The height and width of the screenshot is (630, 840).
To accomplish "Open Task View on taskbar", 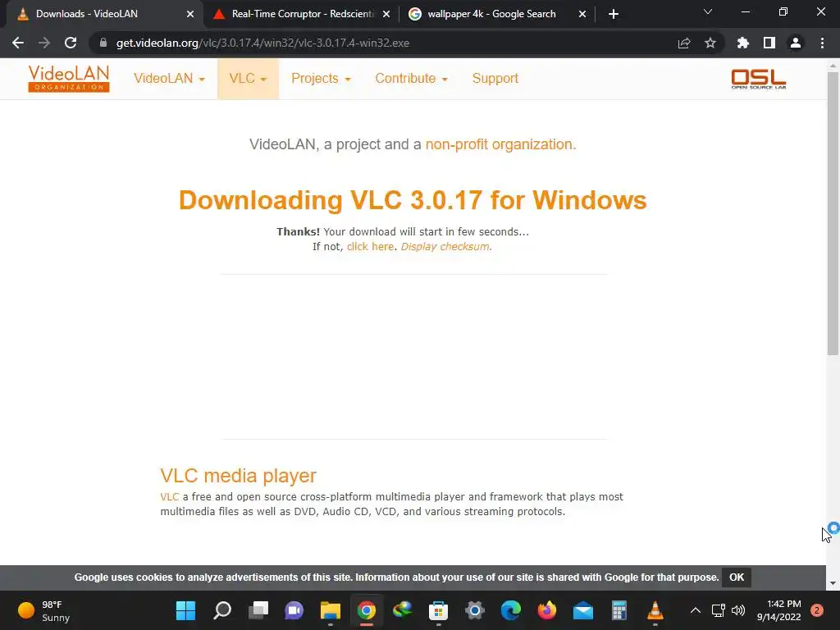I will pyautogui.click(x=258, y=610).
